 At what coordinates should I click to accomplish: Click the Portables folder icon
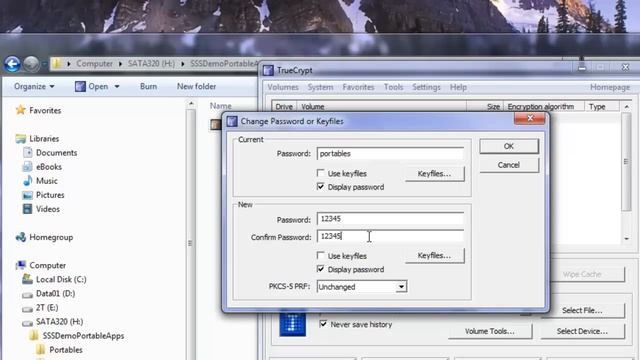tap(41, 350)
